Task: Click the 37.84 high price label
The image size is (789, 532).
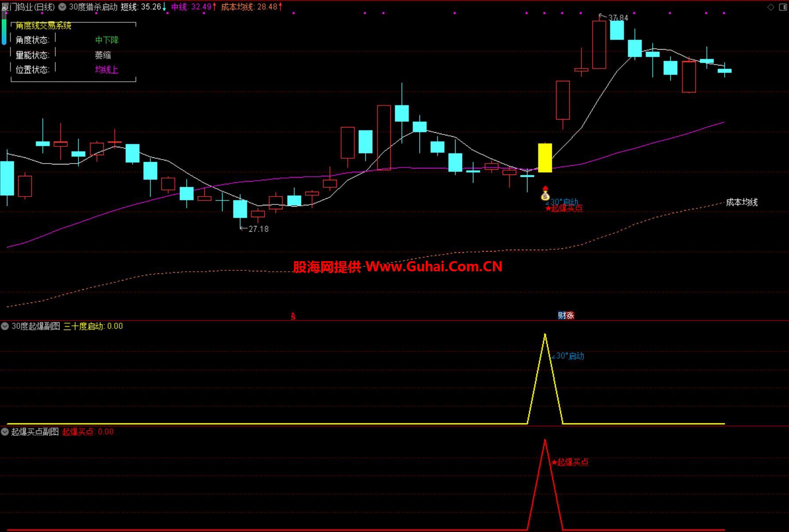Action: (618, 18)
